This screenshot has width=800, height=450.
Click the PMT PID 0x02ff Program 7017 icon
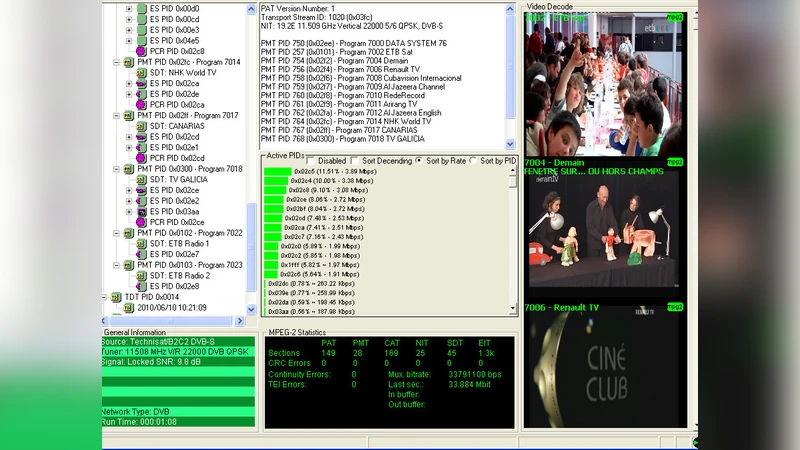point(129,115)
